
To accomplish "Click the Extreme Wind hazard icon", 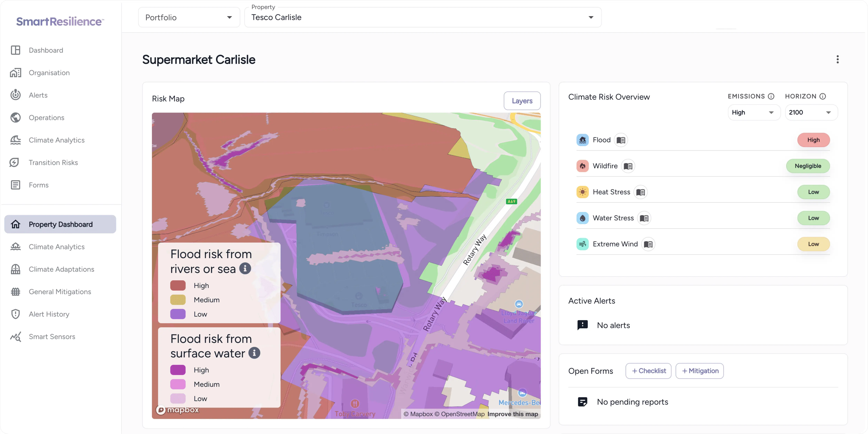I will point(583,244).
